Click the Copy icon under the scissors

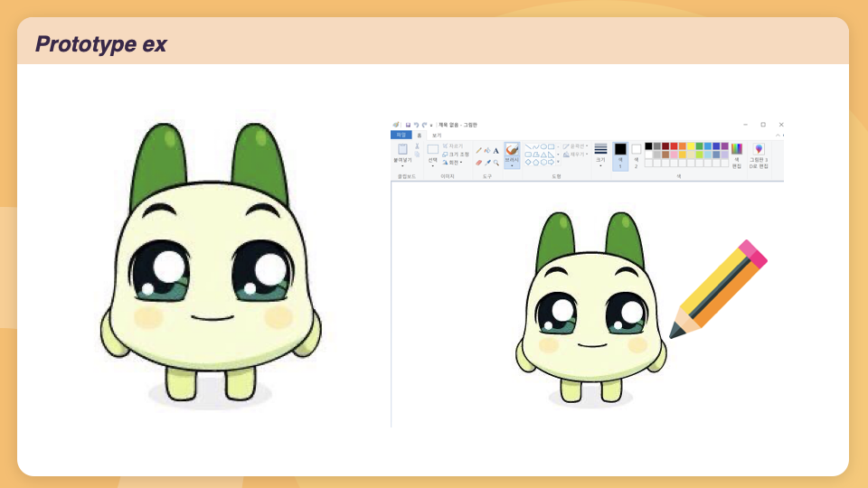coord(417,154)
